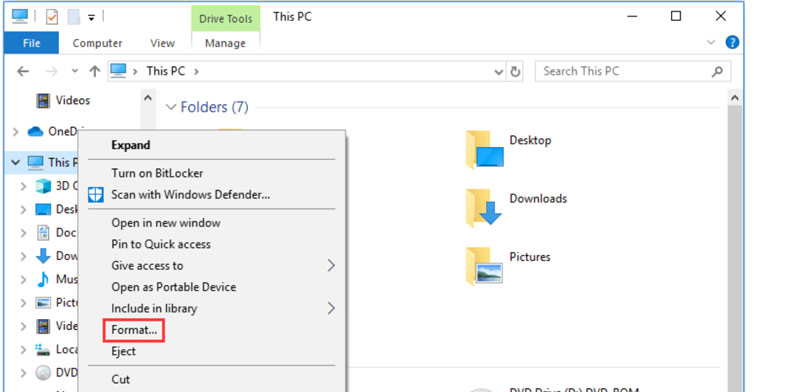Collapse the Folders (7) group

(x=170, y=107)
